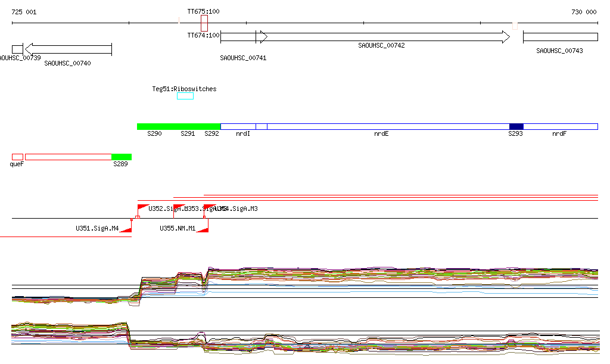This screenshot has width=610, height=364.
Task: Click the U355.NM.M1 red flag marker
Action: click(x=203, y=229)
